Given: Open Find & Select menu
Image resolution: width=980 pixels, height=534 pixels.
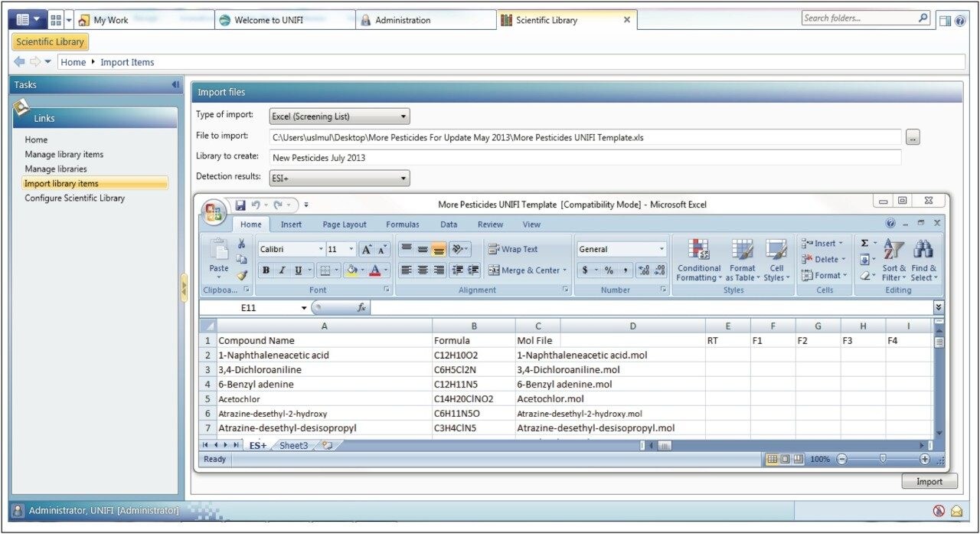Looking at the screenshot, I should pos(924,260).
